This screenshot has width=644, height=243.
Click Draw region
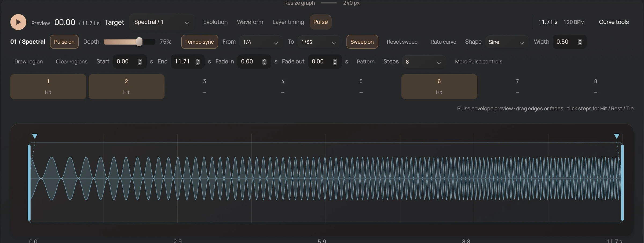point(28,62)
